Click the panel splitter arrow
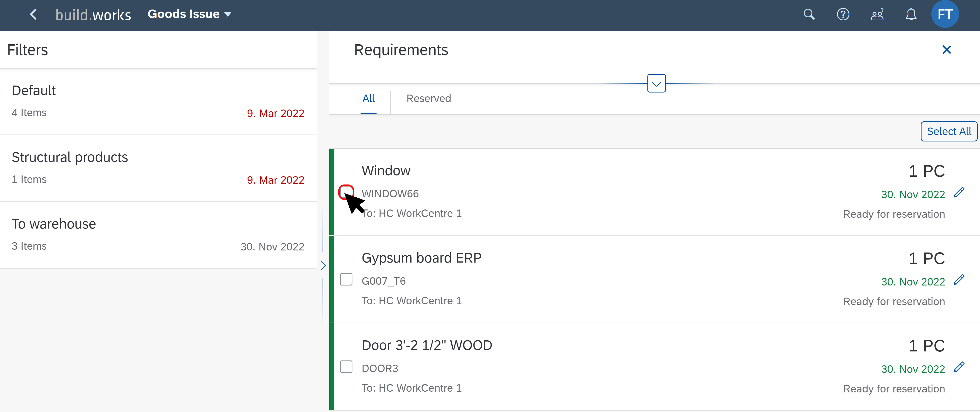The width and height of the screenshot is (980, 412). tap(323, 266)
